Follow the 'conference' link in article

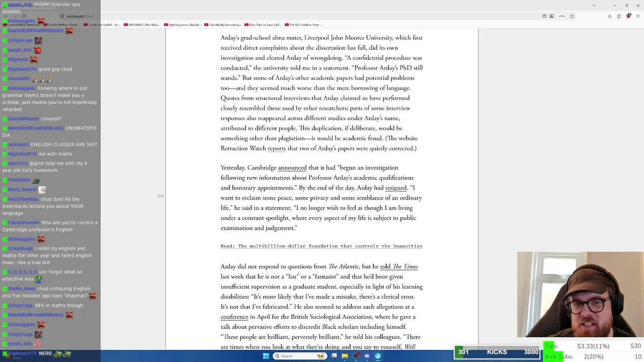point(234,317)
